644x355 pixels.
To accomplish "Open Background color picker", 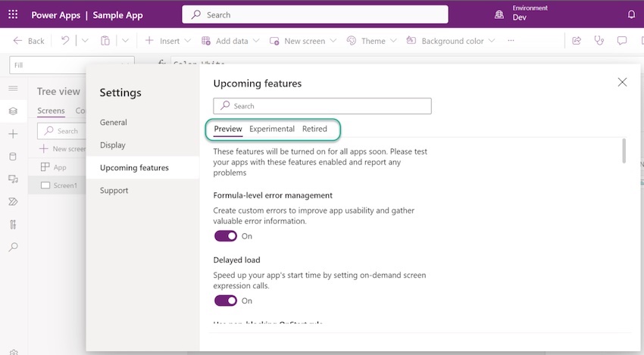I will 445,41.
